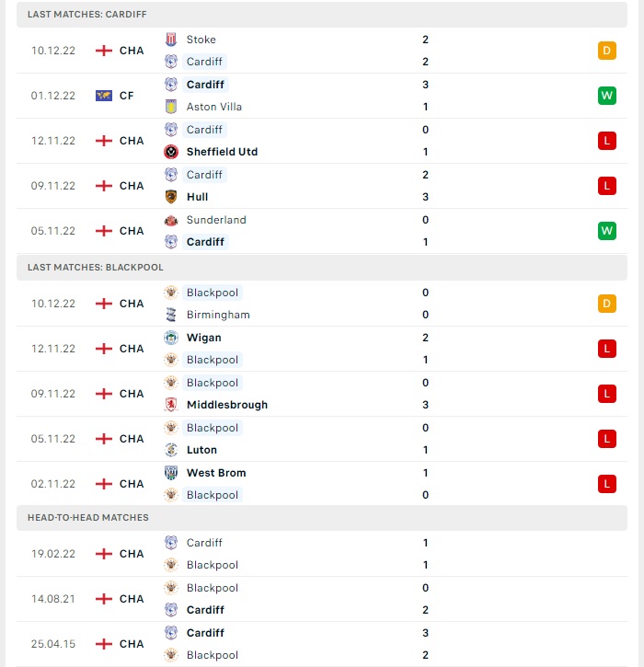644x667 pixels.
Task: Click the Birmingham club crest icon
Action: click(x=171, y=315)
